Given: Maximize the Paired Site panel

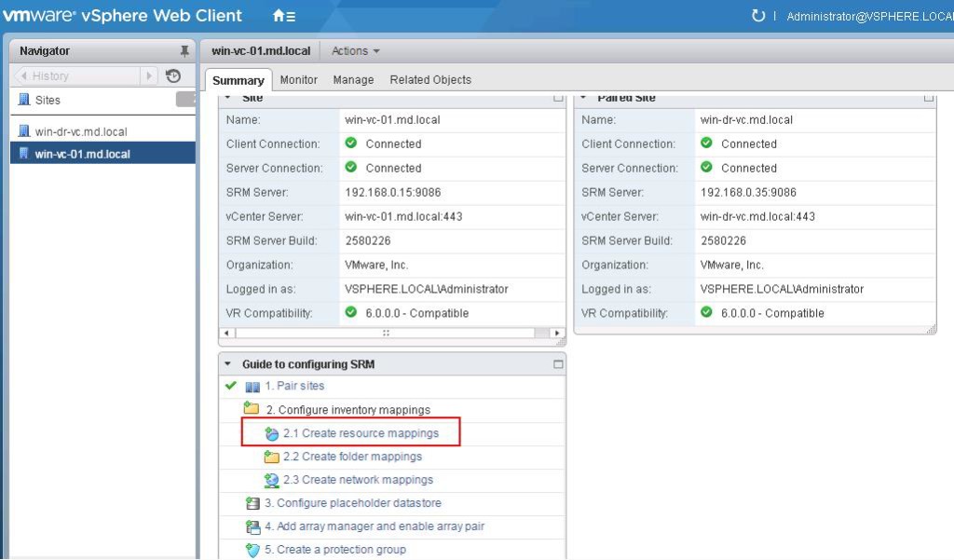Looking at the screenshot, I should coord(929,98).
